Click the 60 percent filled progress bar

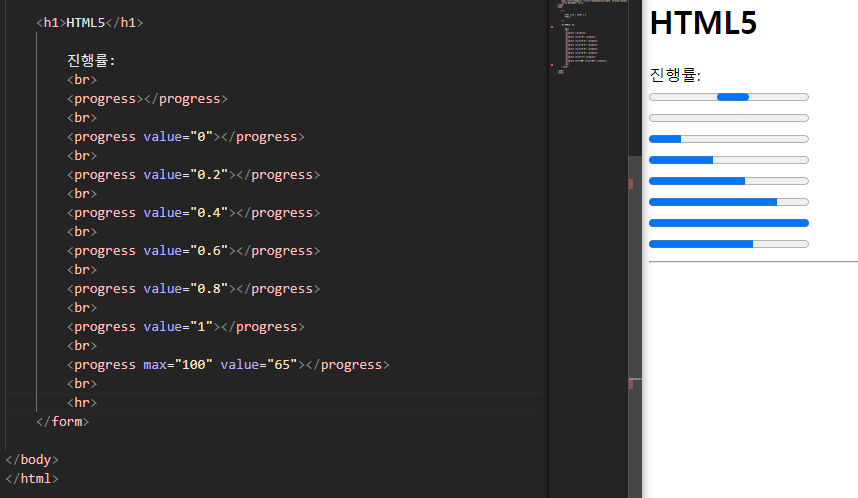point(728,181)
